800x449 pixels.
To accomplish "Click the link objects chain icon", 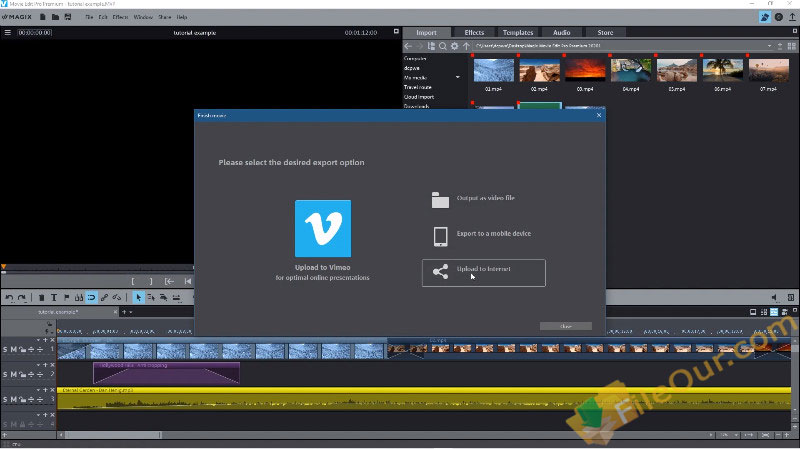I will click(x=104, y=297).
